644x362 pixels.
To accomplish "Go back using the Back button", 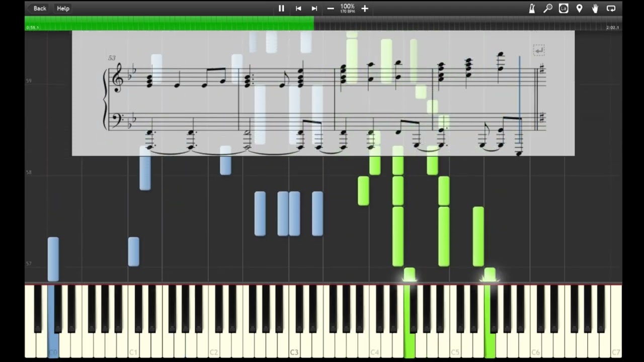I will pos(40,9).
